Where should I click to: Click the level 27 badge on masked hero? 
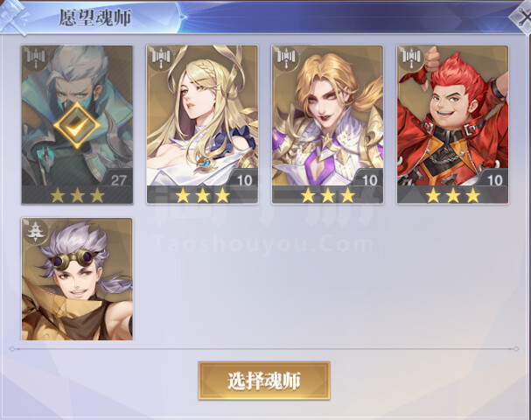click(118, 179)
